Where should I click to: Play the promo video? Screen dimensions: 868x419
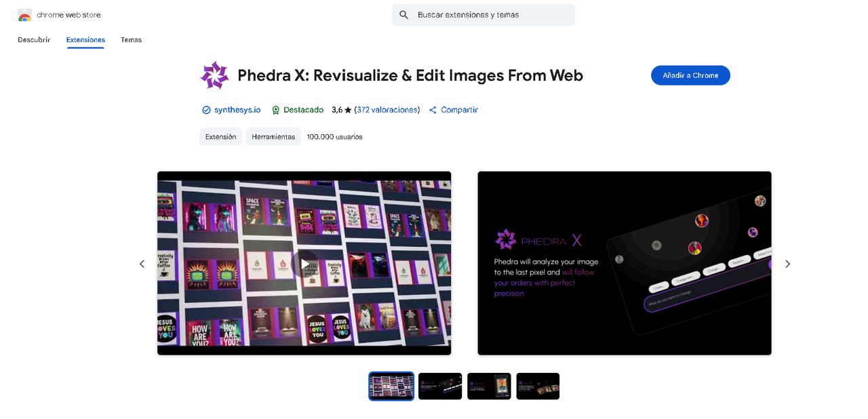[x=304, y=264]
